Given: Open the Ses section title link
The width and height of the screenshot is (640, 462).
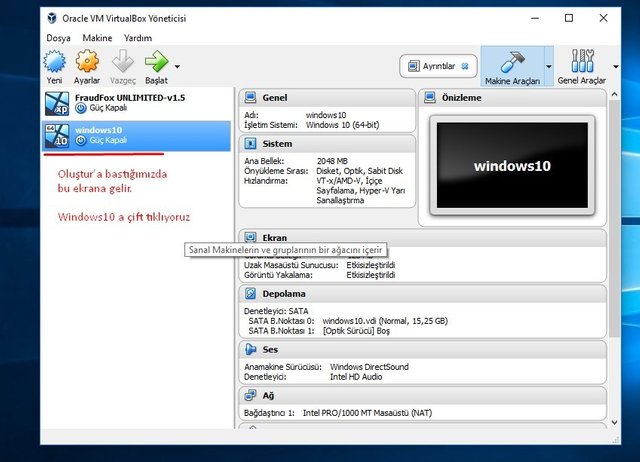Looking at the screenshot, I should pyautogui.click(x=270, y=350).
